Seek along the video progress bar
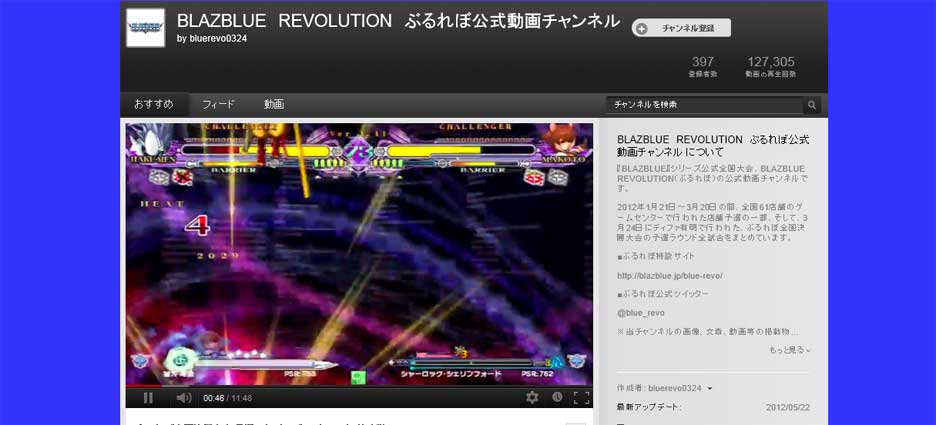 click(359, 386)
